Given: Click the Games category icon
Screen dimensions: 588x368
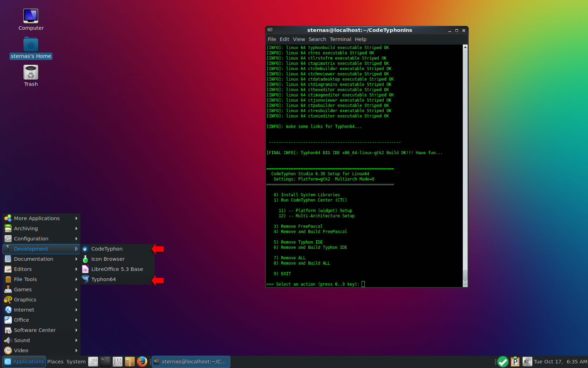Looking at the screenshot, I should click(8, 289).
